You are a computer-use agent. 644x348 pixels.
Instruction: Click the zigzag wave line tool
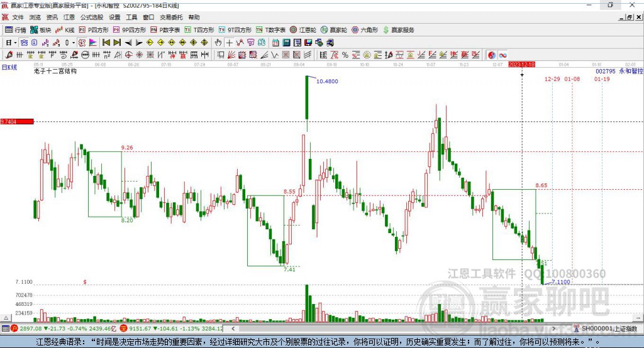[x=275, y=55]
